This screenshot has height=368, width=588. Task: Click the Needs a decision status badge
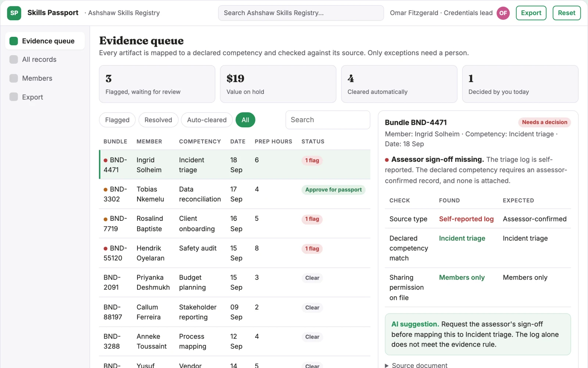[x=545, y=122]
